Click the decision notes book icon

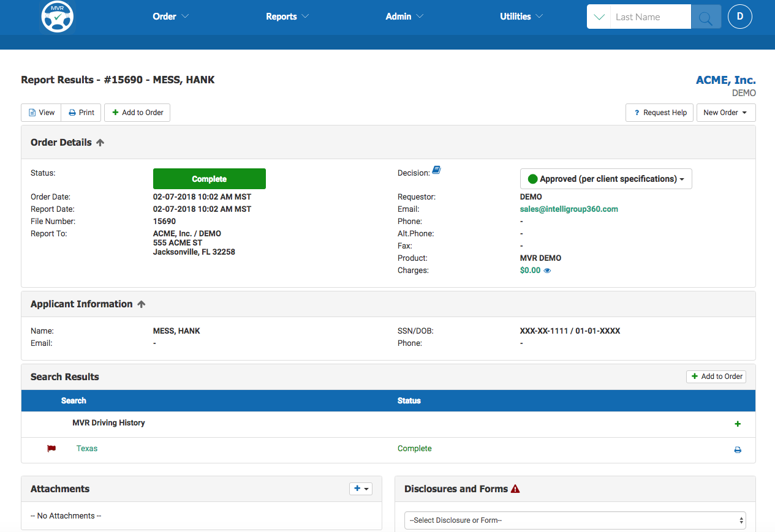pos(436,170)
